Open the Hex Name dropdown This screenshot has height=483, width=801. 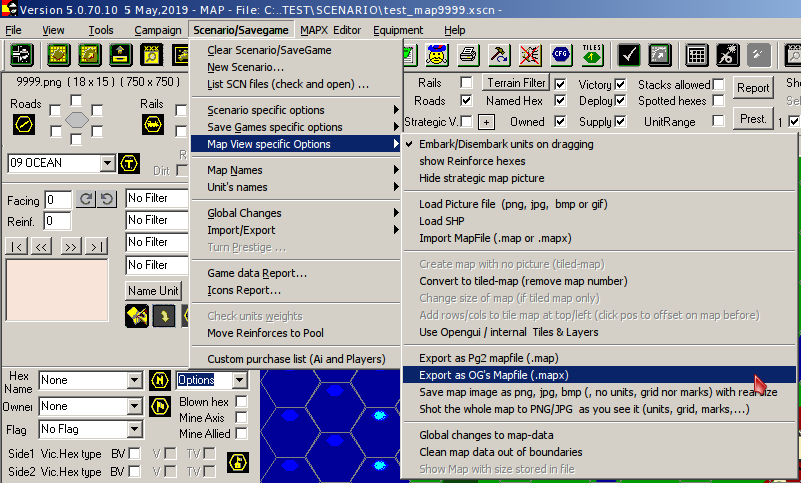pos(135,380)
